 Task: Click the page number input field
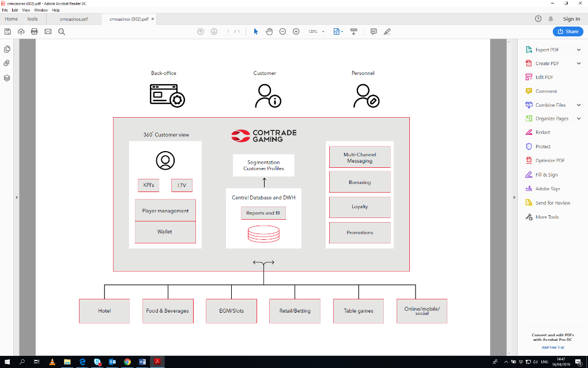tap(229, 32)
